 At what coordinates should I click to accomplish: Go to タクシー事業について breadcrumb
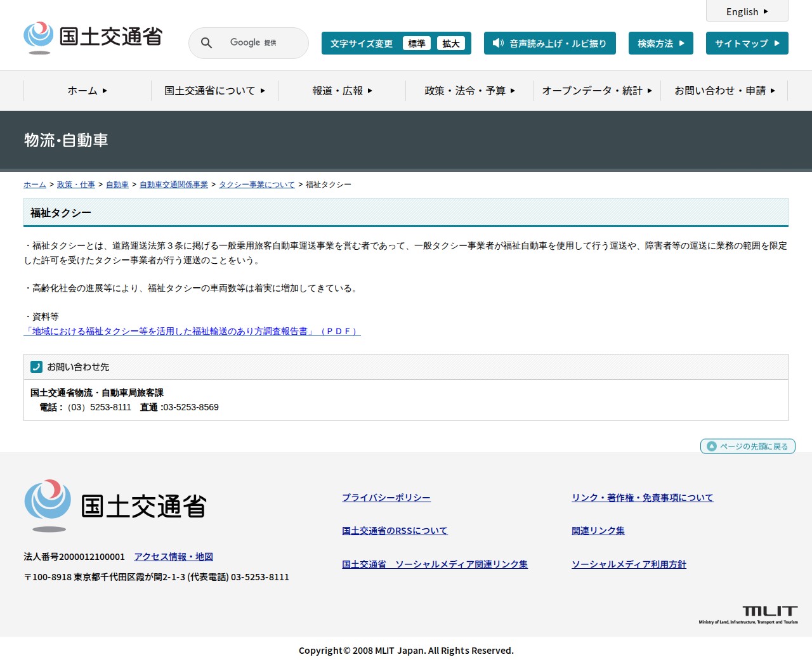point(257,185)
